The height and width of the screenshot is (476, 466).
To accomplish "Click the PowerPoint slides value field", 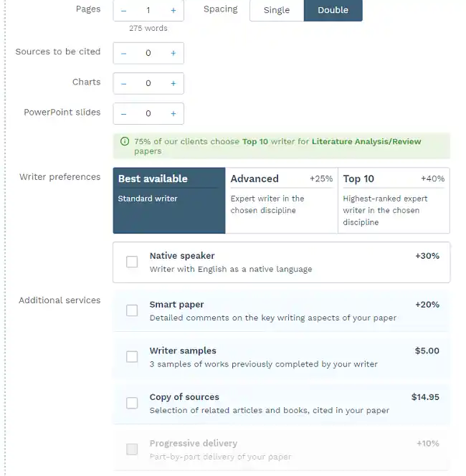I will tap(148, 113).
